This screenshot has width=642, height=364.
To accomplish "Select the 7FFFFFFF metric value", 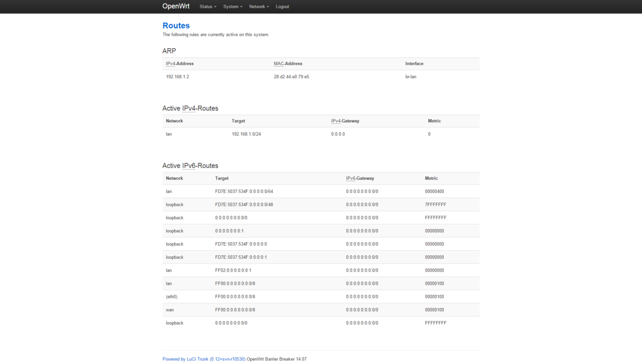I will 435,205.
